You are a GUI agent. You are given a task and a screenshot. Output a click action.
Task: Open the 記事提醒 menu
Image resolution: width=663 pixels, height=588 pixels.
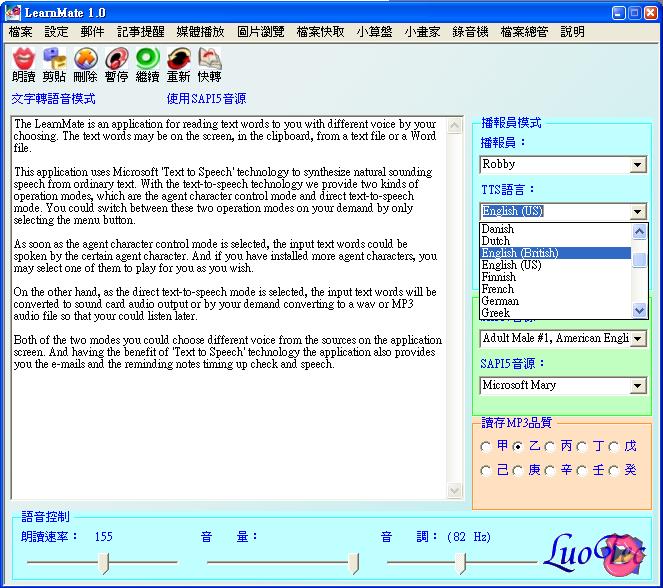pos(140,32)
